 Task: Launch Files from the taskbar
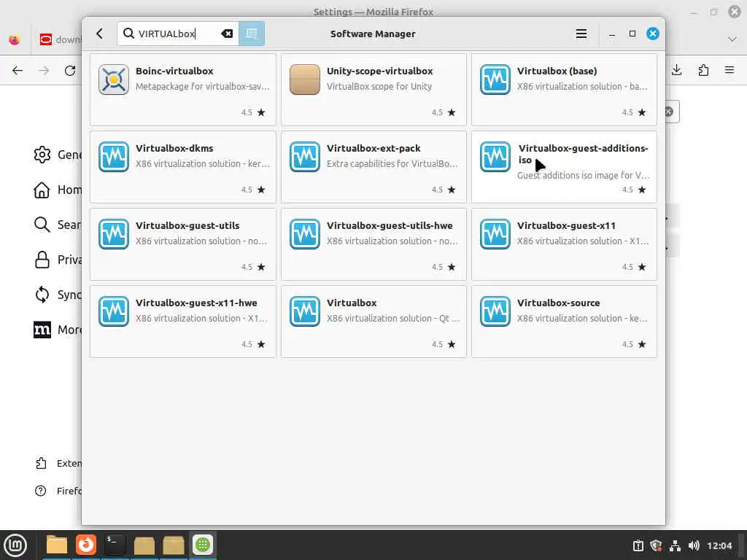click(x=57, y=545)
